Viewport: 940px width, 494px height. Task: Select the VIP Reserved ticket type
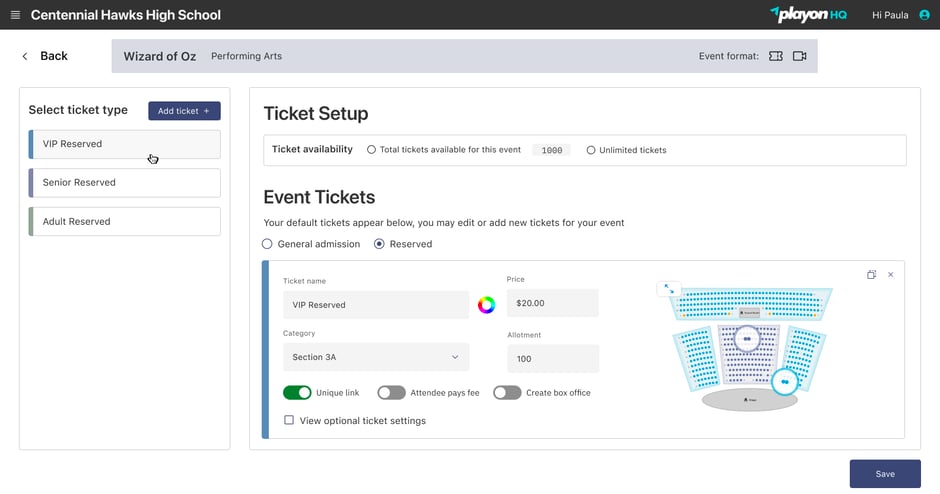(125, 144)
